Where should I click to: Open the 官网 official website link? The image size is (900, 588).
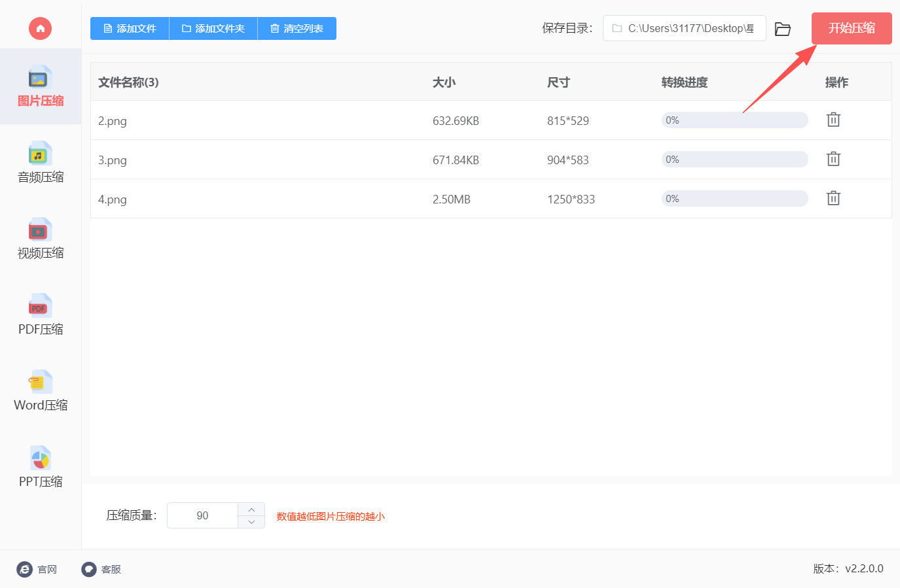click(37, 570)
